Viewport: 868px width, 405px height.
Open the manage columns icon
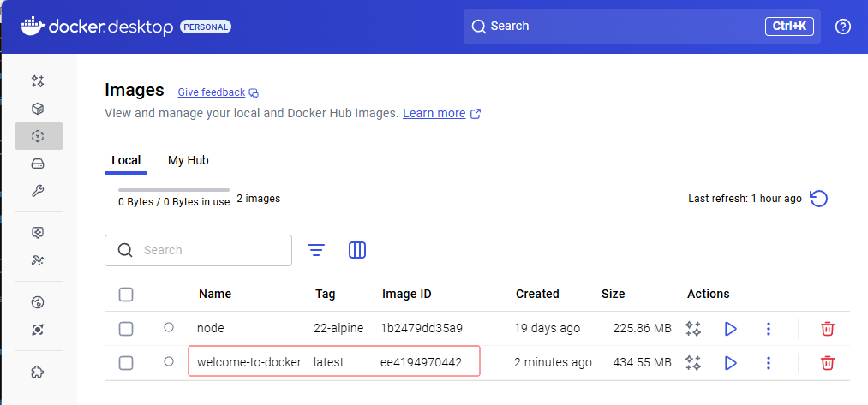(357, 250)
